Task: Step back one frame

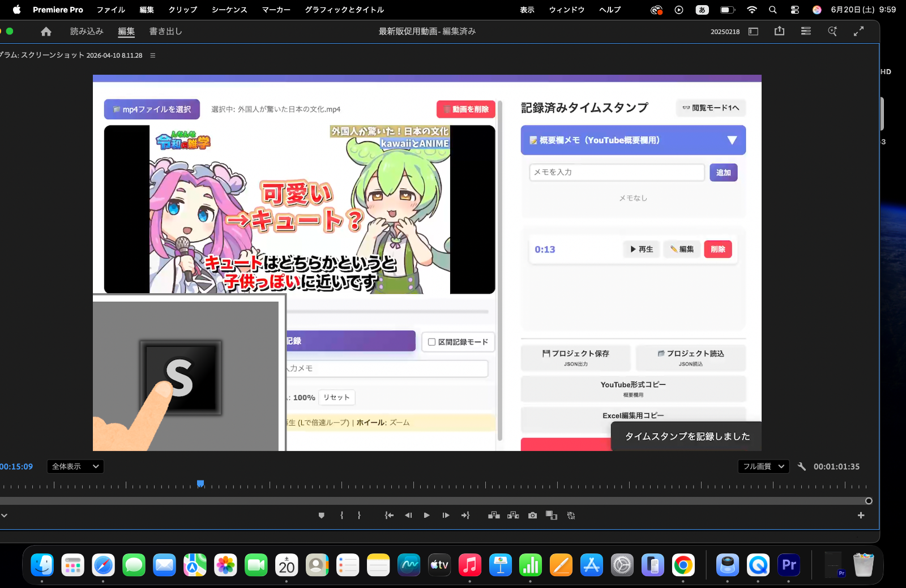Action: 408,516
